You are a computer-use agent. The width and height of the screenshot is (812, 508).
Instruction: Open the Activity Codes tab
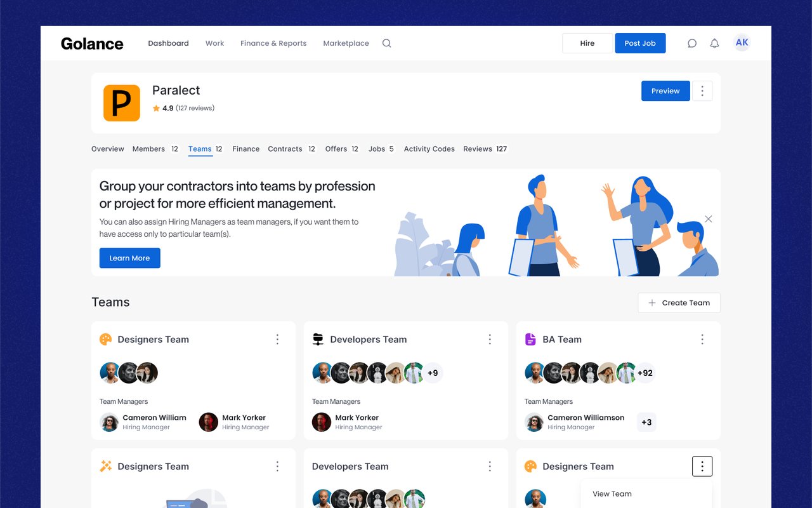click(x=429, y=149)
